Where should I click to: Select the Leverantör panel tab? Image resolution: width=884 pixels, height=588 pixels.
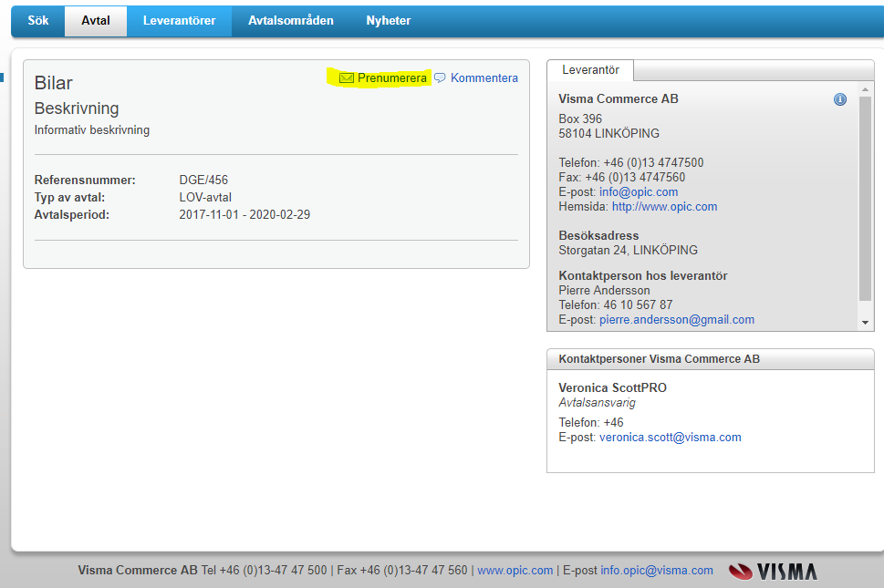tap(590, 70)
